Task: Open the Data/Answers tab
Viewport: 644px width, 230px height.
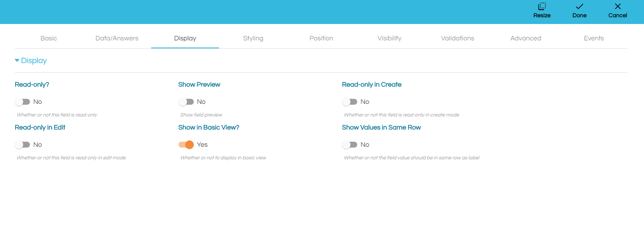Action: (117, 38)
